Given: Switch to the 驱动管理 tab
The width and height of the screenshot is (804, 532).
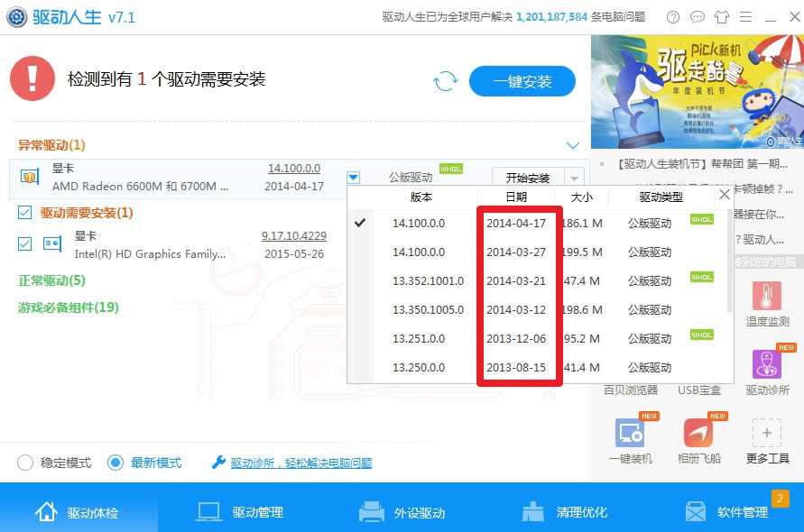Looking at the screenshot, I should (x=240, y=511).
